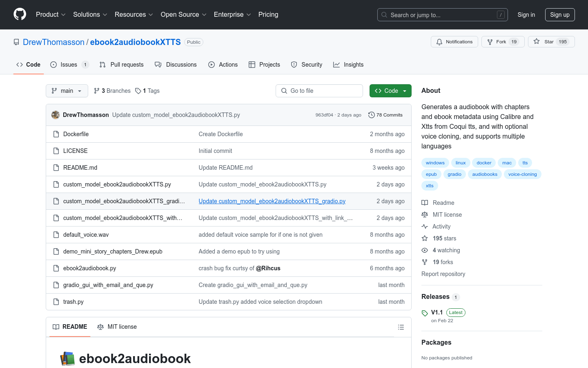This screenshot has width=588, height=368.
Task: Click the README outline list icon
Action: (401, 327)
